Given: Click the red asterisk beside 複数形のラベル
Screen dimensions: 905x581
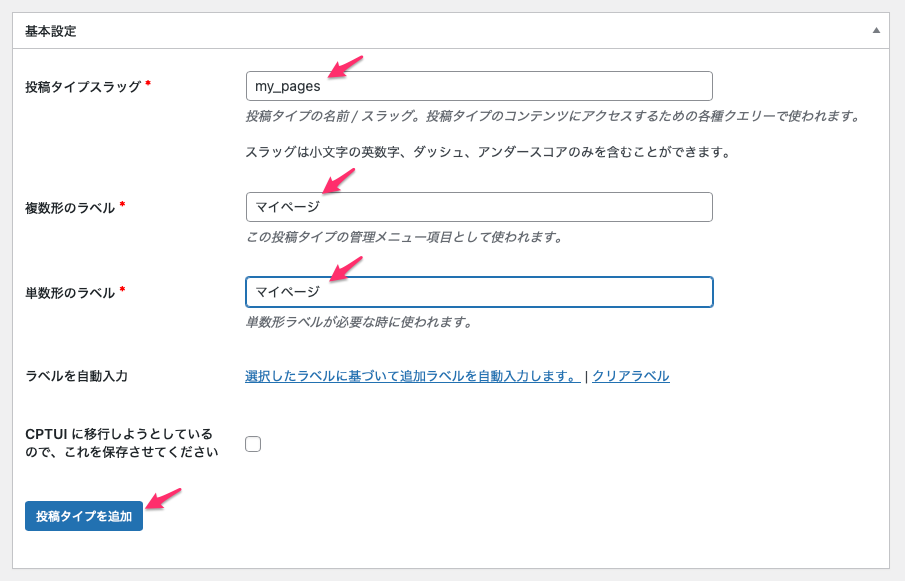Looking at the screenshot, I should pos(122,205).
